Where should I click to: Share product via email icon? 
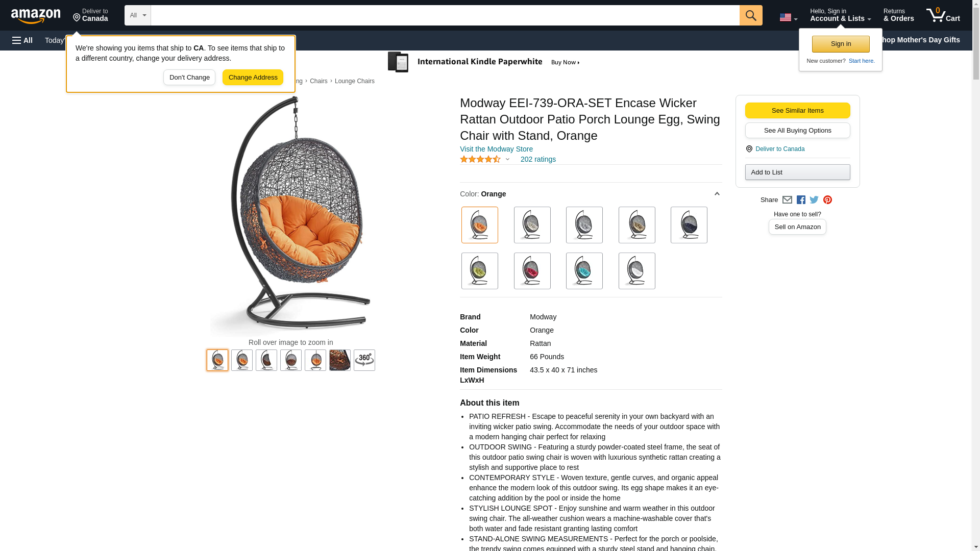pyautogui.click(x=787, y=200)
